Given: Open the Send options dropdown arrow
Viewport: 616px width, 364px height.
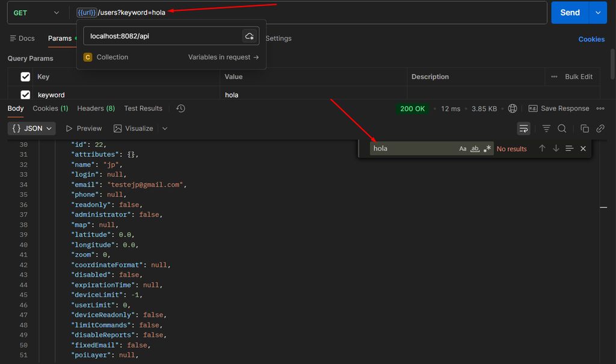Looking at the screenshot, I should pos(598,13).
